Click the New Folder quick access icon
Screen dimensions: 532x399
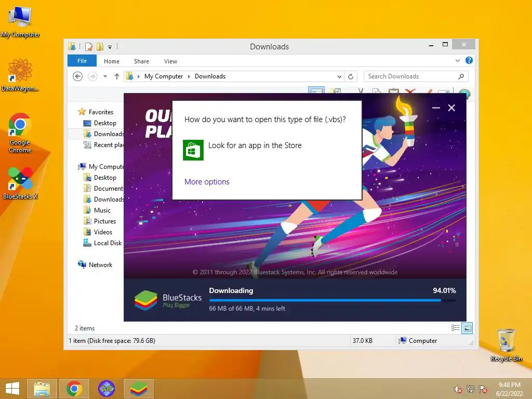pyautogui.click(x=100, y=47)
